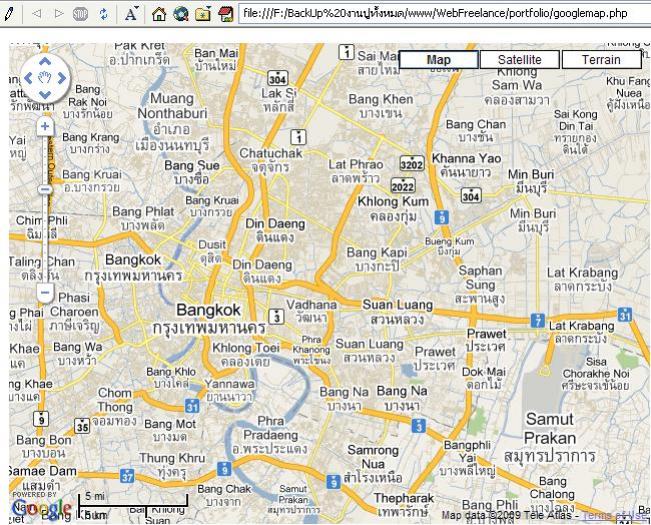The width and height of the screenshot is (651, 525).
Task: Click the Samut Prakan label
Action: (x=550, y=438)
